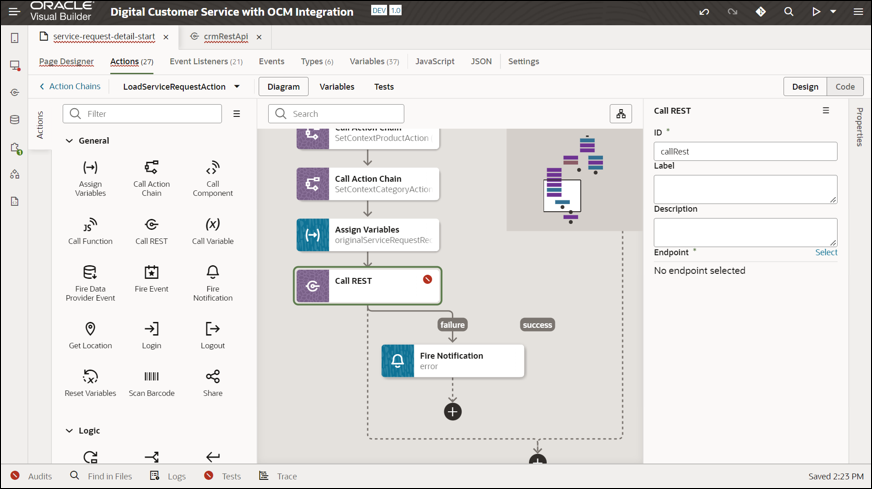This screenshot has width=872, height=489.
Task: Select Fire Notification palette action
Action: click(212, 283)
